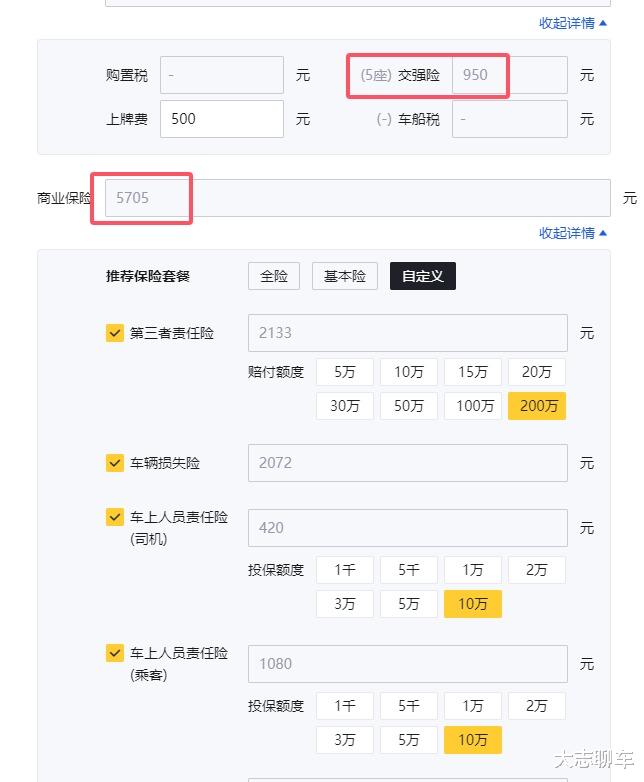This screenshot has height=782, width=644.
Task: Choose 5万 third-party compensation amount
Action: 345,372
